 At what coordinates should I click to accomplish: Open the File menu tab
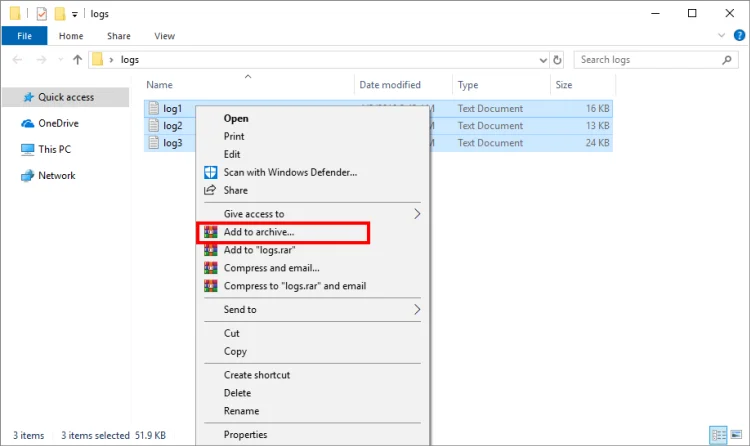point(24,36)
